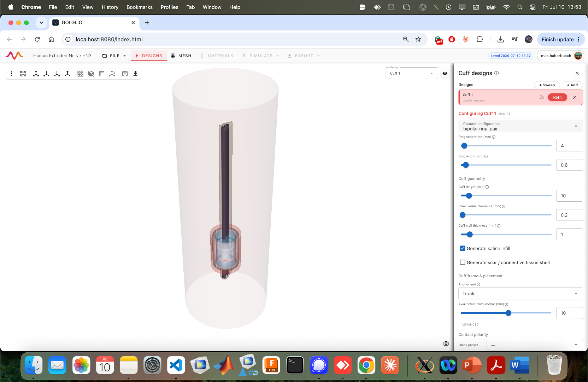
Task: Click the open-in-window icon in viewport toolbar
Action: coord(125,74)
